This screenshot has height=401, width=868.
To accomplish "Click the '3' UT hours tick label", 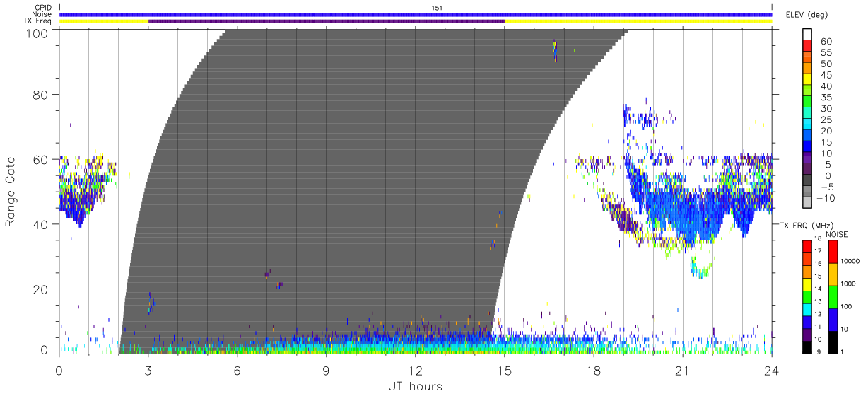I will tap(148, 371).
